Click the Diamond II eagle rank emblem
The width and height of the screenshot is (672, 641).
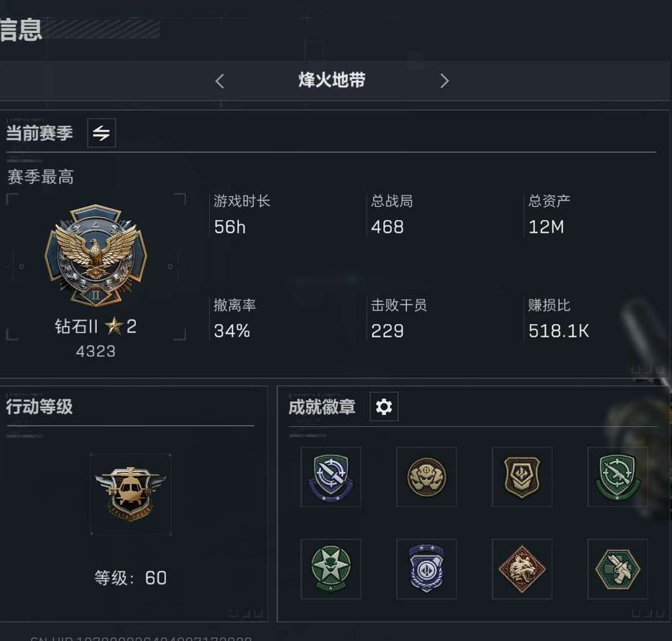pos(96,256)
